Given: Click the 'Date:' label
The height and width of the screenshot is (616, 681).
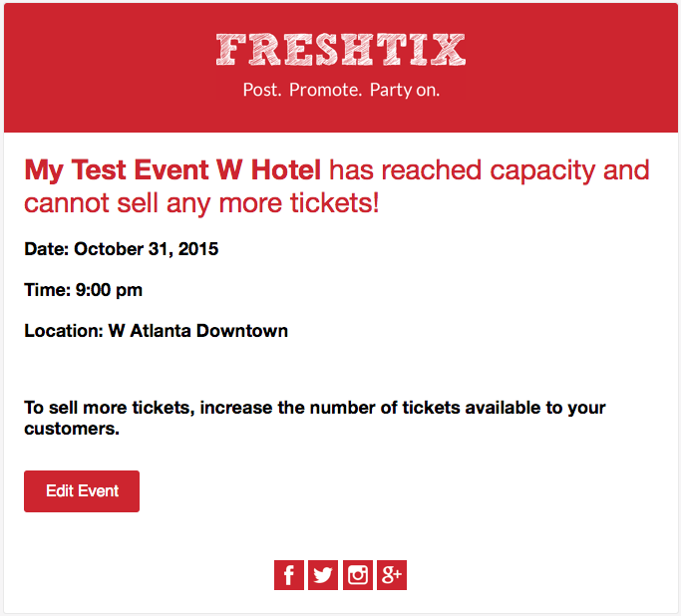Looking at the screenshot, I should click(47, 249).
